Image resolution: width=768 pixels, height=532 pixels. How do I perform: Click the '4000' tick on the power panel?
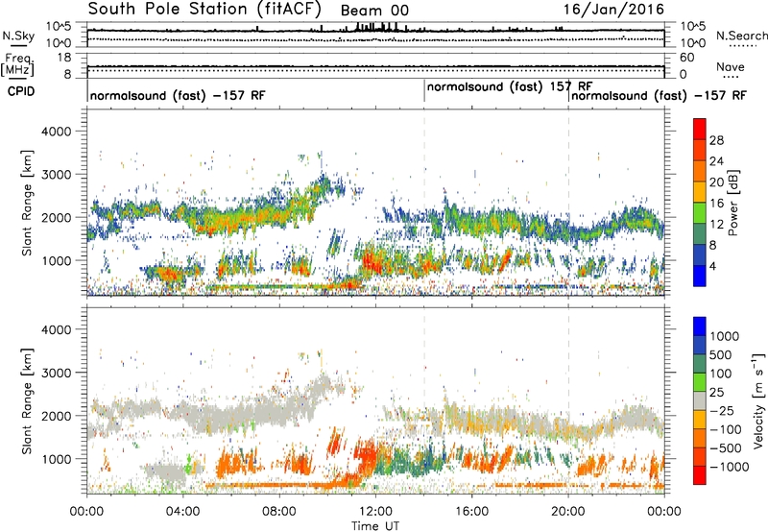click(57, 132)
